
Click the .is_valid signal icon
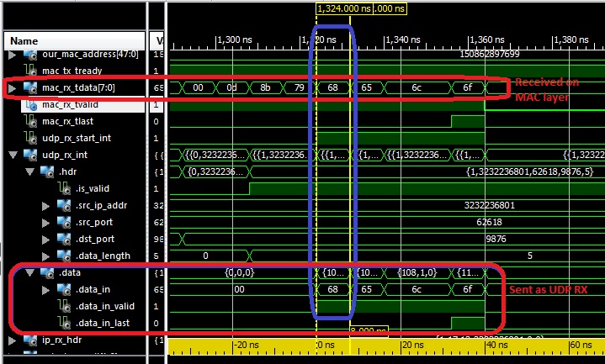pos(64,188)
